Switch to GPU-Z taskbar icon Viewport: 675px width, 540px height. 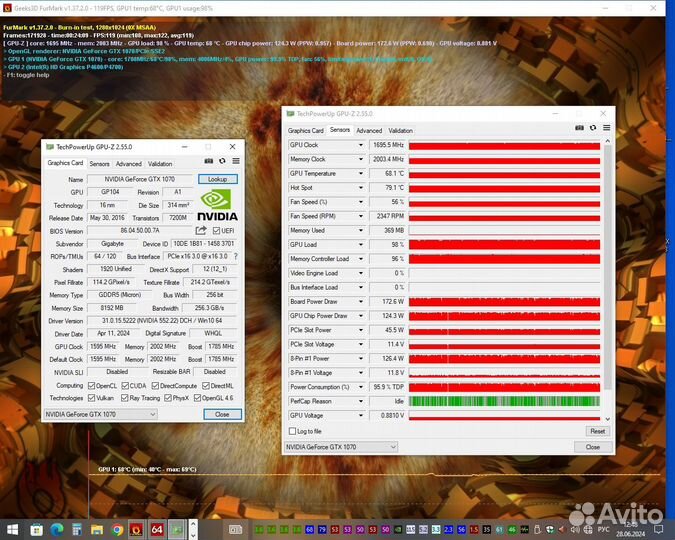[177, 529]
